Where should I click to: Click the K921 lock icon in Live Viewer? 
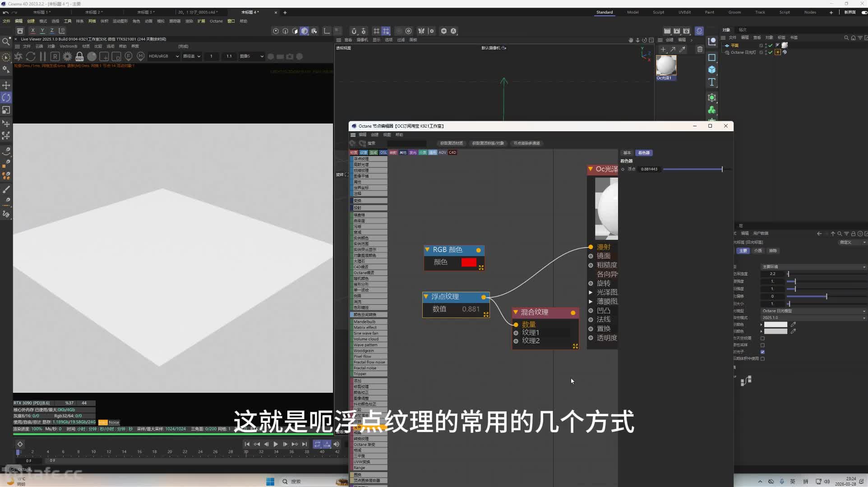click(x=79, y=56)
